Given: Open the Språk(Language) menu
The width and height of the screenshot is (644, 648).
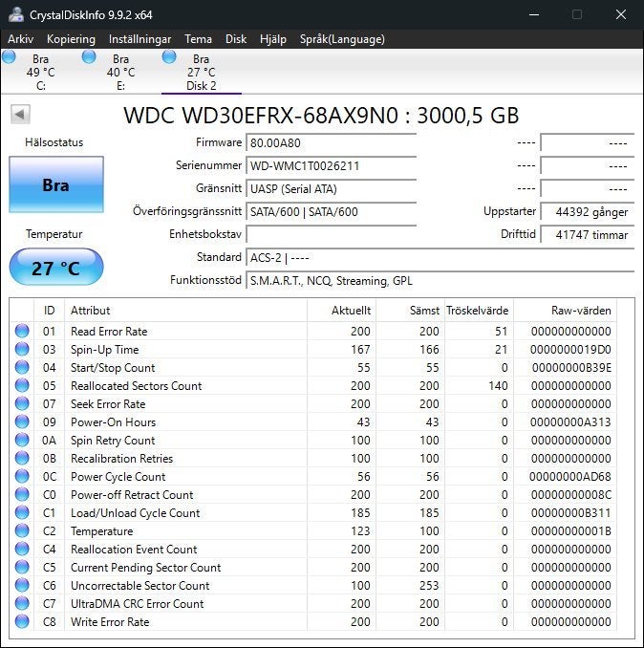Looking at the screenshot, I should (342, 39).
